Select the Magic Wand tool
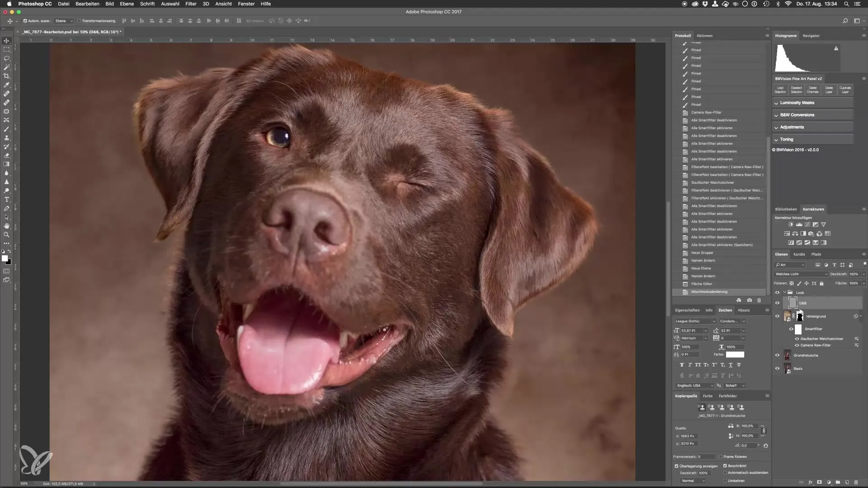868x488 pixels. coord(6,67)
